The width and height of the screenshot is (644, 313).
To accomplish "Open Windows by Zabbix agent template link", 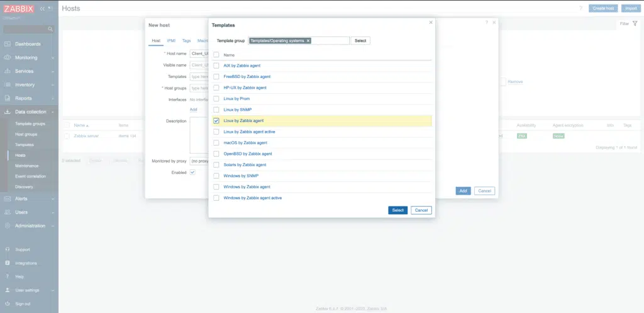I will [x=247, y=187].
